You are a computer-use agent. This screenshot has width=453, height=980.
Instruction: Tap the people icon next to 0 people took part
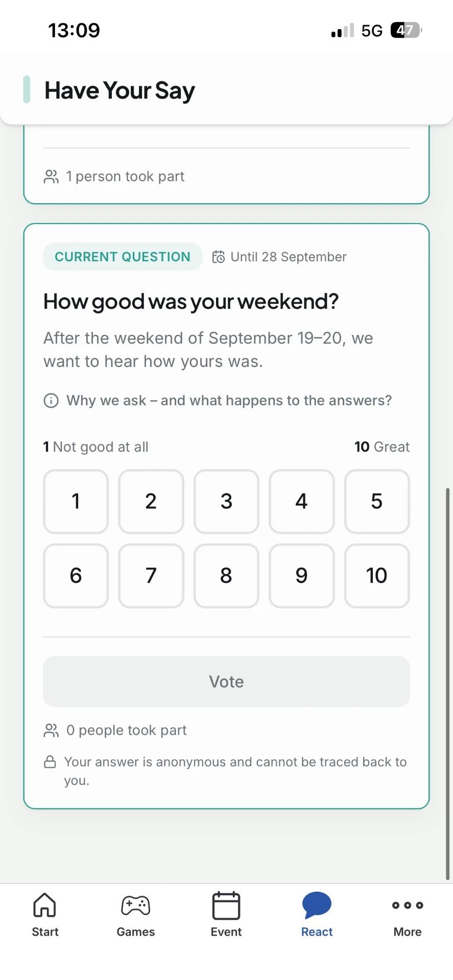click(x=51, y=730)
